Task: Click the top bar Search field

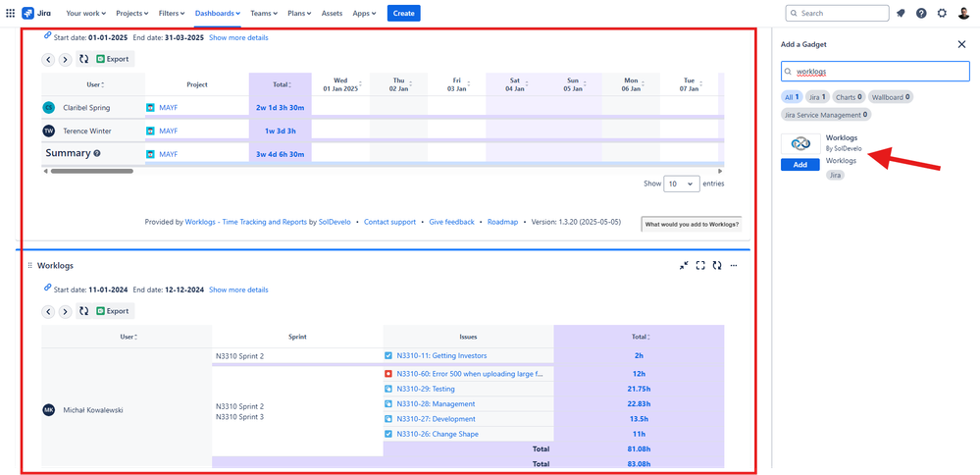Action: pyautogui.click(x=837, y=13)
